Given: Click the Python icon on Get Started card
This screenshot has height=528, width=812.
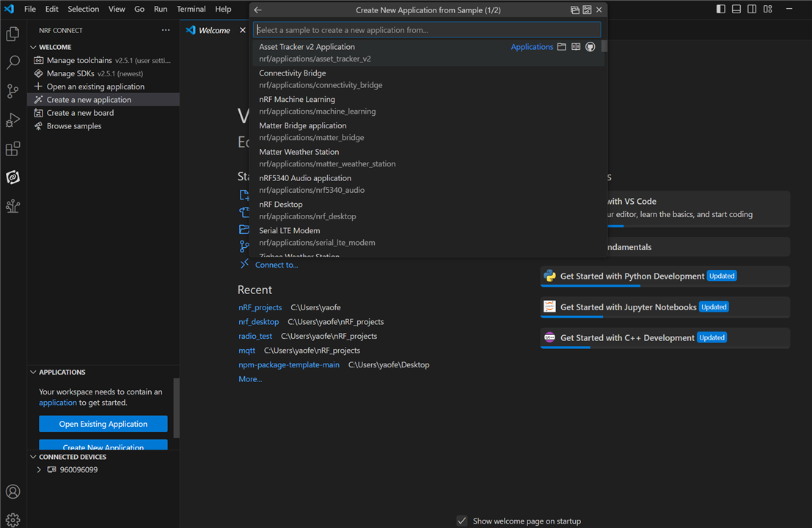Looking at the screenshot, I should (549, 276).
